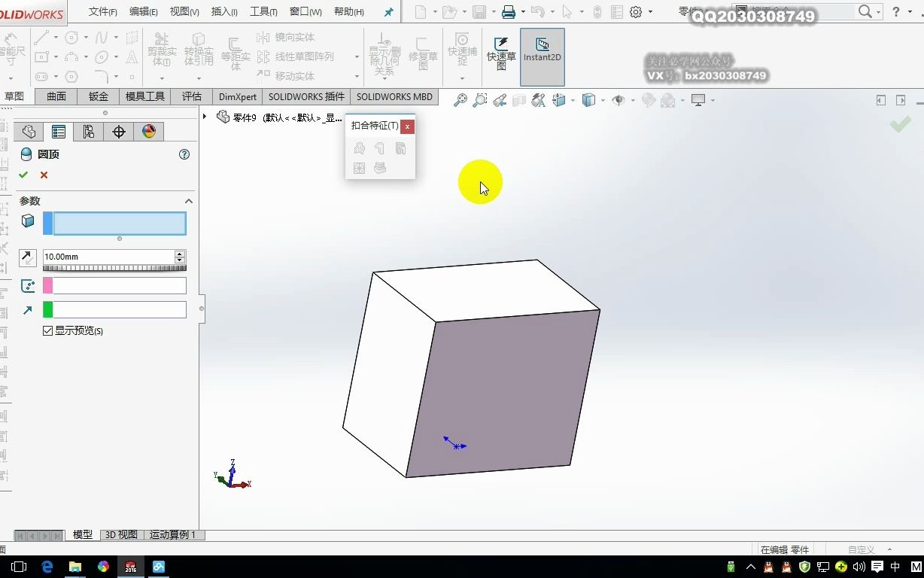The height and width of the screenshot is (578, 924).
Task: Activate the zoom to area tool
Action: click(481, 99)
